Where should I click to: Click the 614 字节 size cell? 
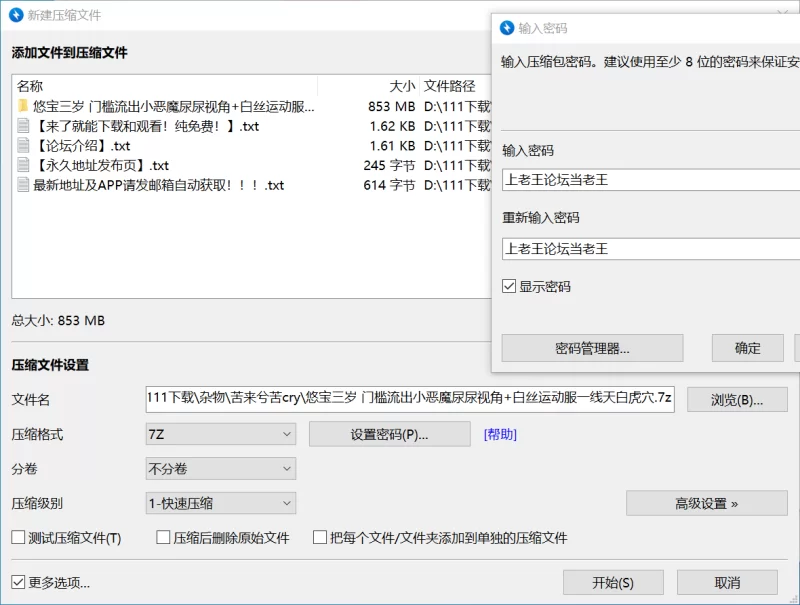click(389, 185)
